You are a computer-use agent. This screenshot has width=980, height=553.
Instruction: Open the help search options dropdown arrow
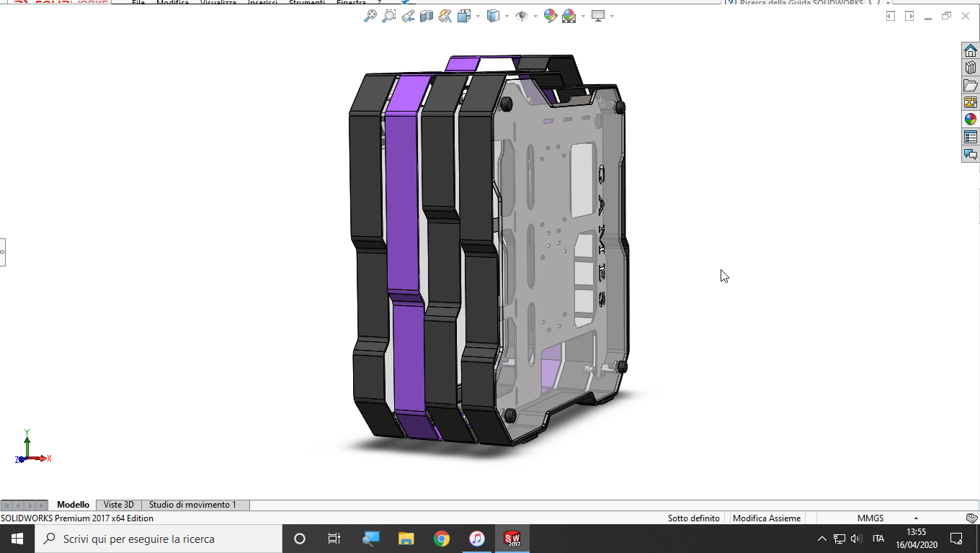coord(889,3)
